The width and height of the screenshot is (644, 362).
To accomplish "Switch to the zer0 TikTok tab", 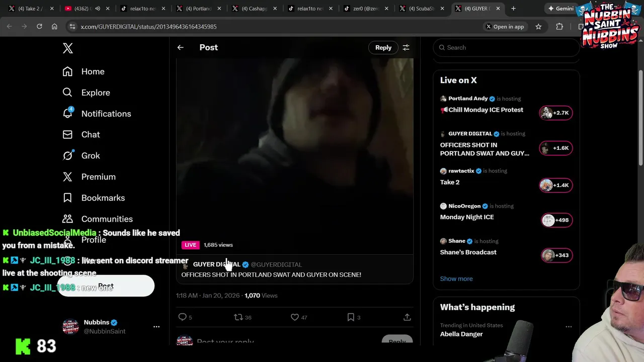I will [366, 9].
